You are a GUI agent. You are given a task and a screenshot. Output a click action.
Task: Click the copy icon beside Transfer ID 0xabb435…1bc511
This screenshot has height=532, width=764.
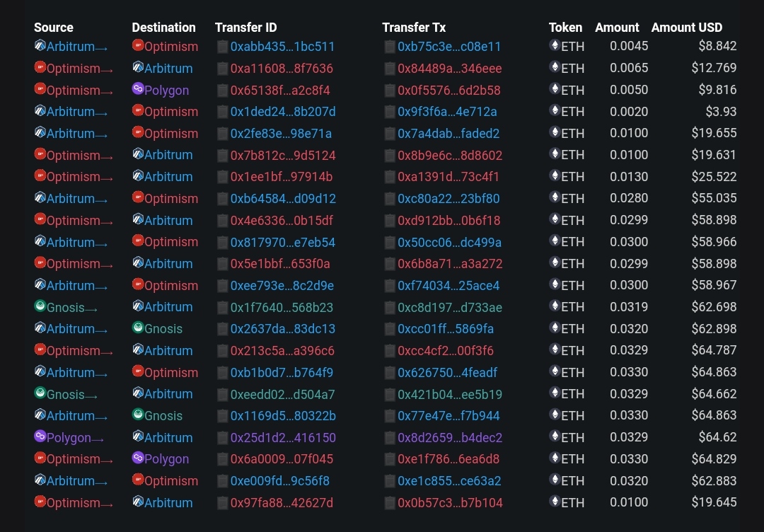point(222,47)
